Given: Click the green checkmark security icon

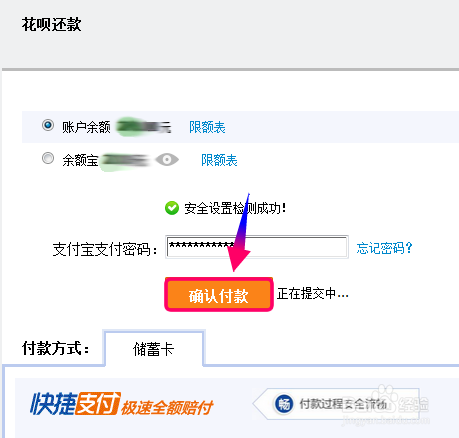Looking at the screenshot, I should 172,208.
